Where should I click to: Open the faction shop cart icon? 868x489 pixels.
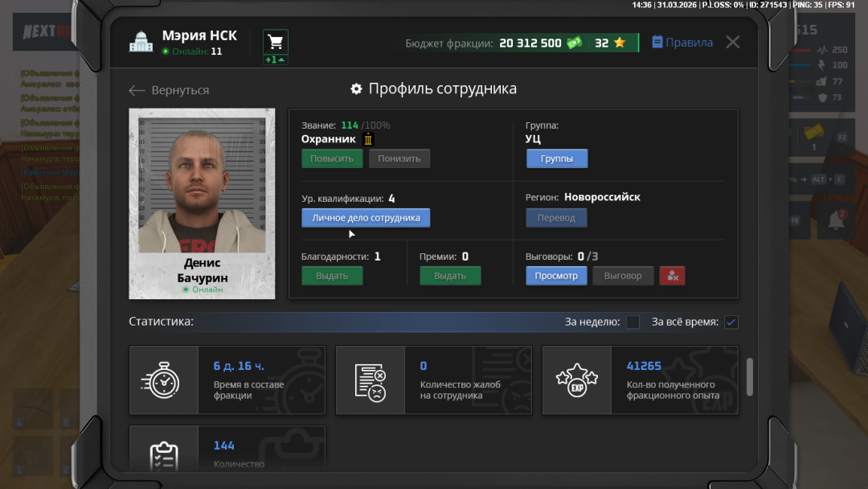(x=275, y=42)
